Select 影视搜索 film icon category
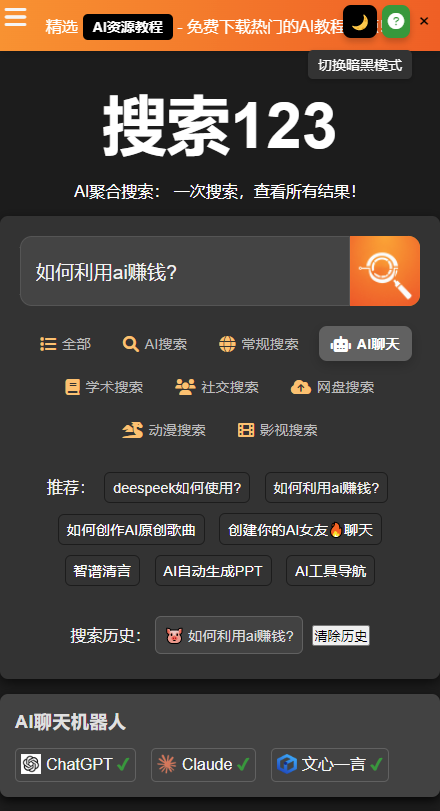 278,430
